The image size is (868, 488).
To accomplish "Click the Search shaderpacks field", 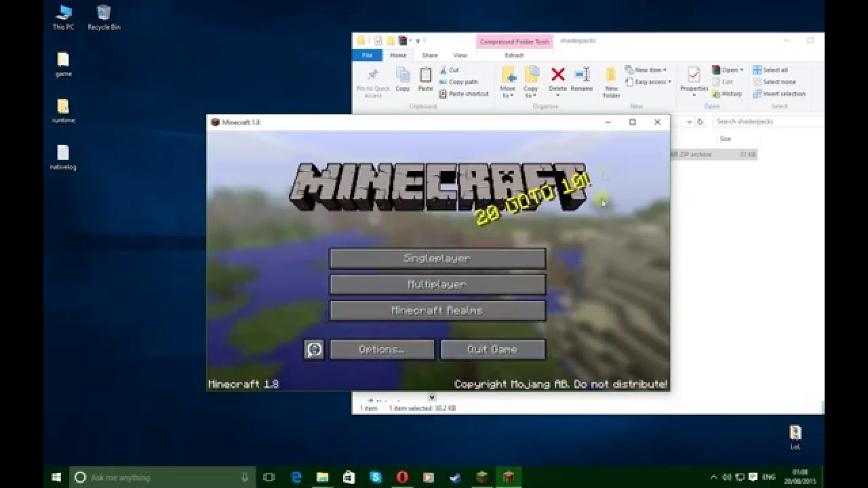I will pos(769,121).
